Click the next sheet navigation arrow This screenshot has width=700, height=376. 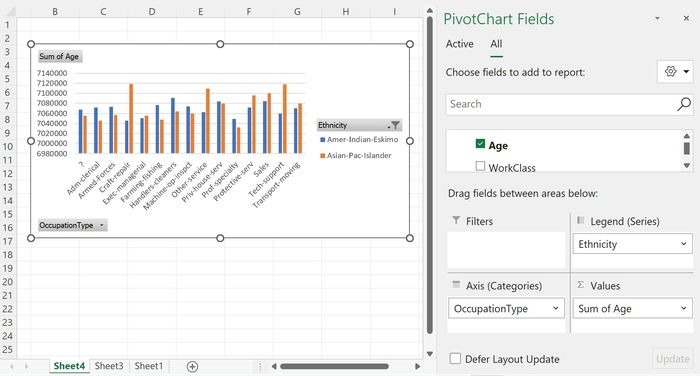(26, 367)
